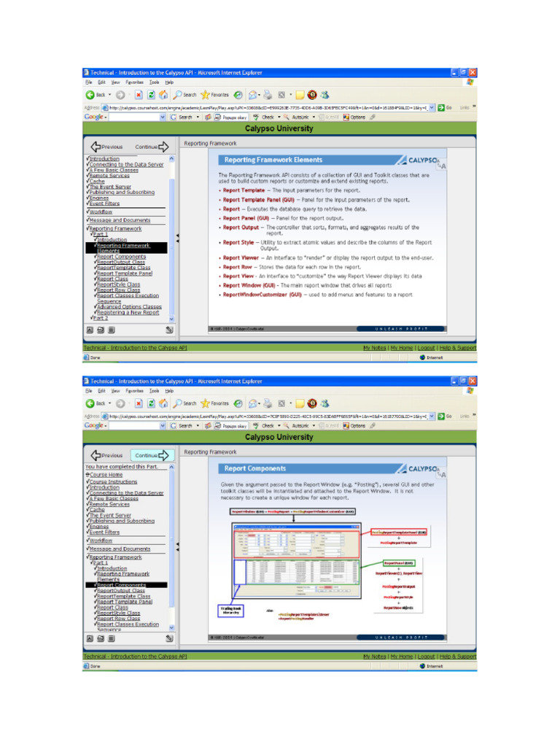Click the red Stop icon in the upper window
The image size is (560, 747).
pos(139,95)
